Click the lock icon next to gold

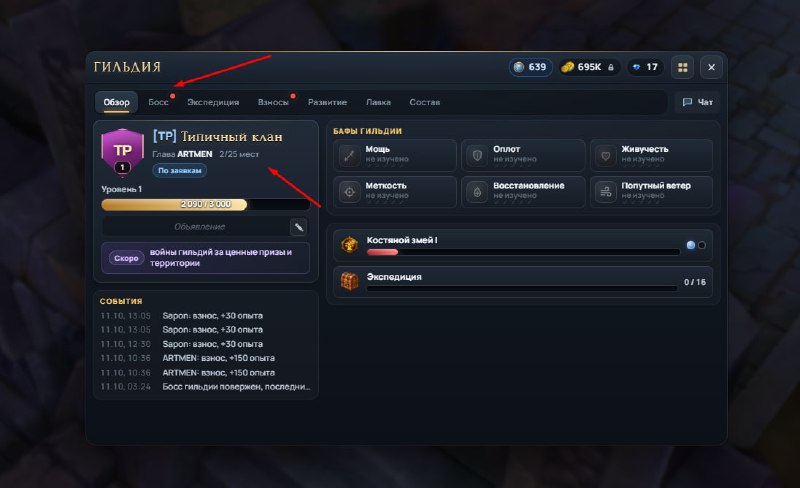[611, 67]
